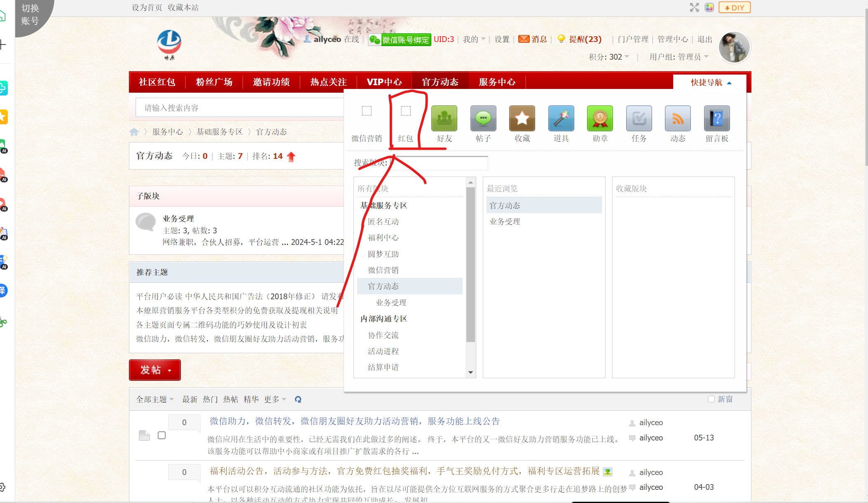This screenshot has height=503, width=868.
Task: Click the breadcrumb home icon
Action: [134, 132]
